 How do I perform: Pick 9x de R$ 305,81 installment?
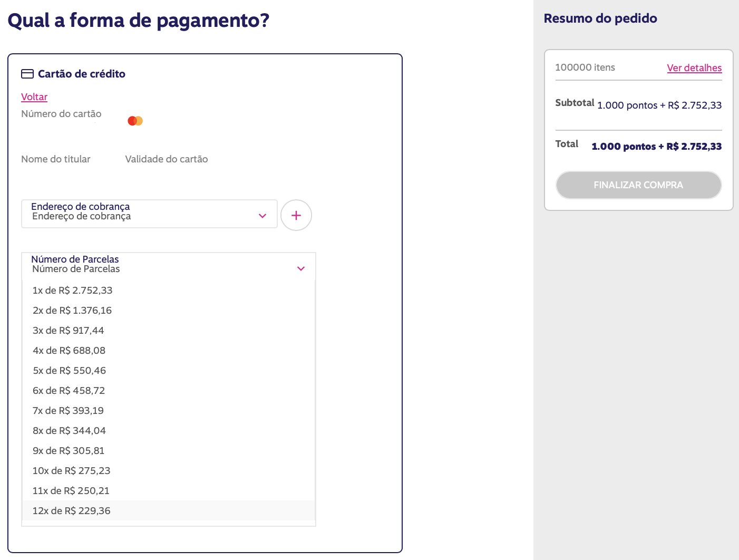169,451
